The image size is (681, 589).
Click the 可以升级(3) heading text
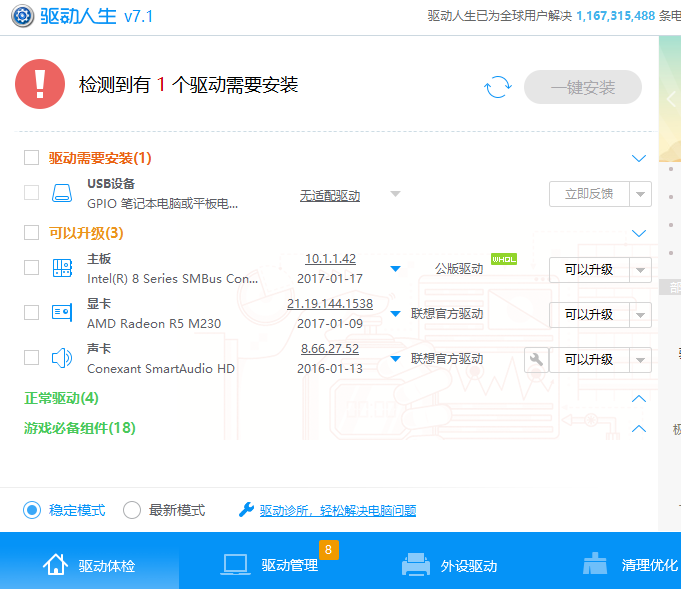(86, 233)
